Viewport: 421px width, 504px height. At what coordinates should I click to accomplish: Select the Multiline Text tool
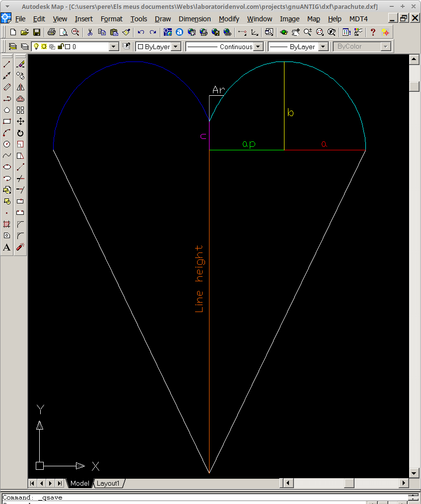pos(7,247)
